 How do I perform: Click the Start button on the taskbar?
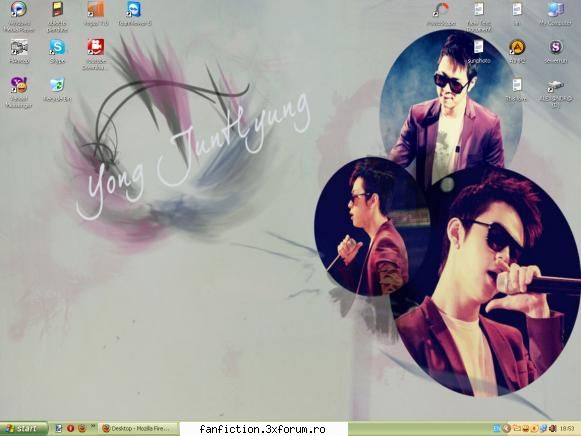pos(23,429)
